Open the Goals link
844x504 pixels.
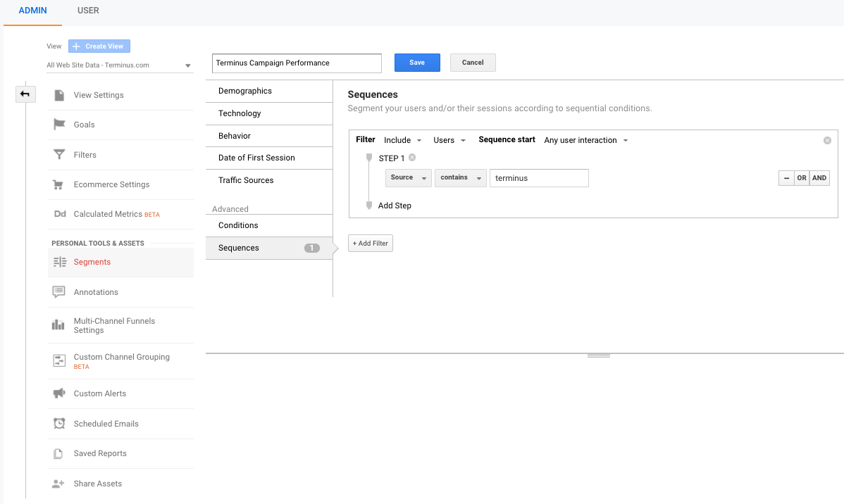(x=84, y=125)
